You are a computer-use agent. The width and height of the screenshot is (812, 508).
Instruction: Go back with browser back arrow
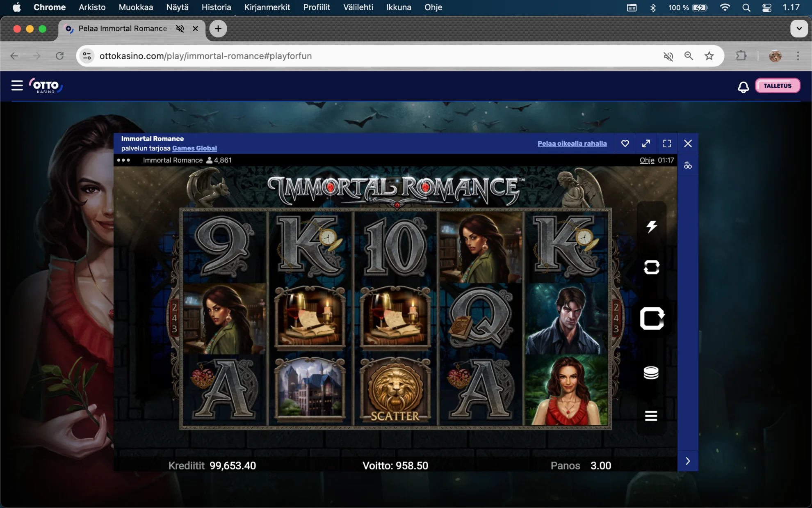[14, 56]
